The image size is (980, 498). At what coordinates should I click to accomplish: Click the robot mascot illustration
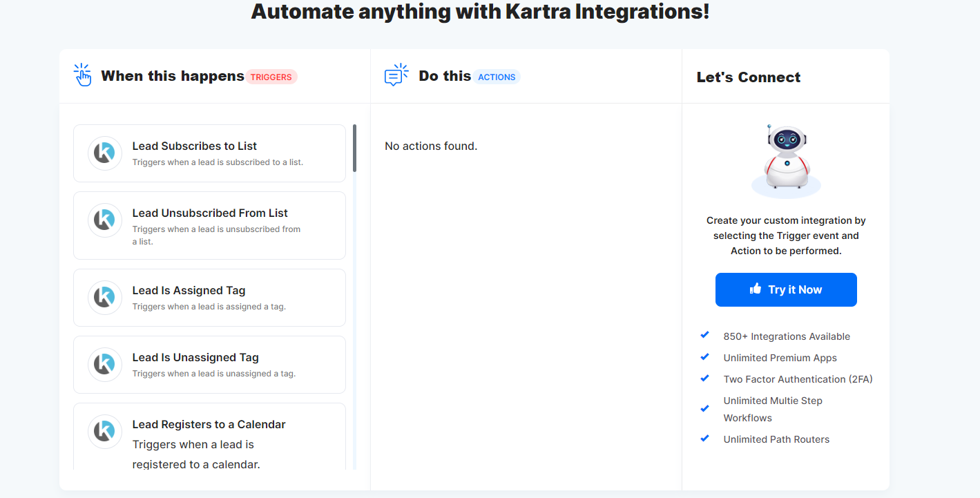(786, 162)
